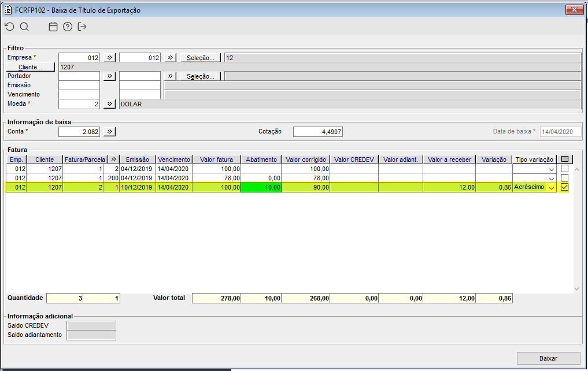The height and width of the screenshot is (371, 588).
Task: Open the help question-mark icon
Action: pyautogui.click(x=68, y=27)
